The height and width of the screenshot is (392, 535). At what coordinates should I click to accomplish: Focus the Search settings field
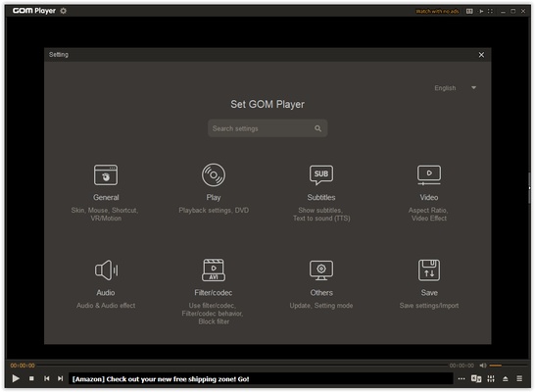[x=267, y=128]
